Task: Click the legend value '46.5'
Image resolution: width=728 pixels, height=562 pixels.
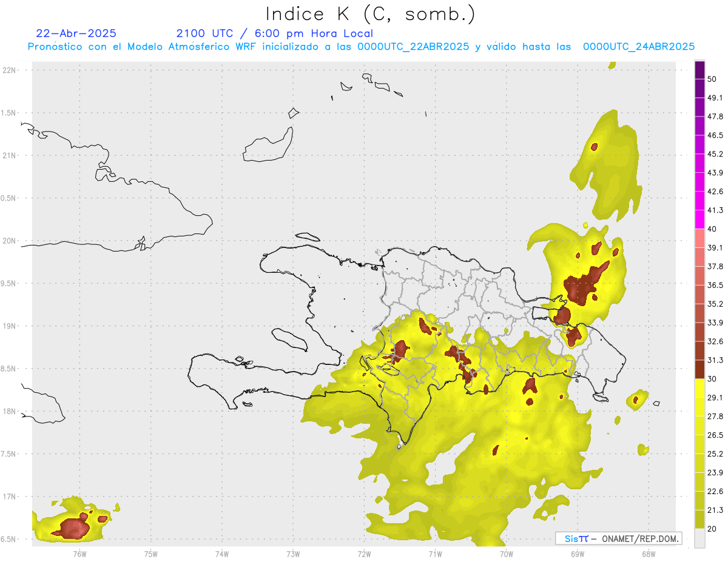Action: pyautogui.click(x=715, y=136)
